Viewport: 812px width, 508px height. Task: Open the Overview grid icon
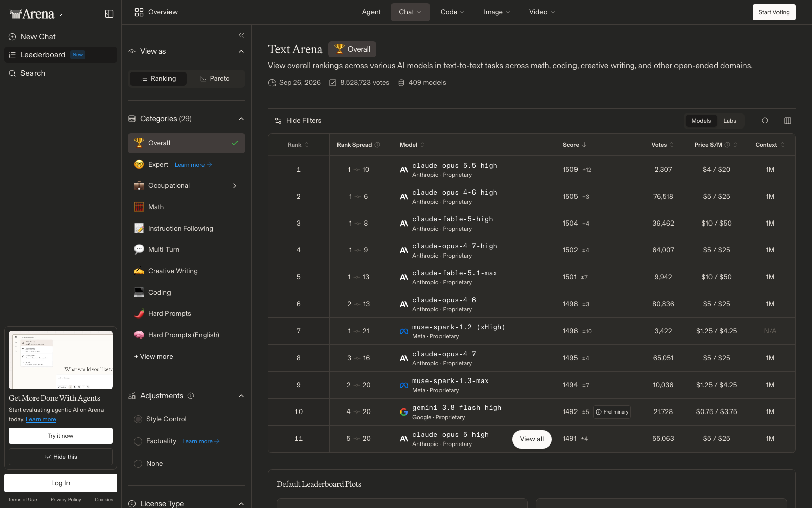139,12
